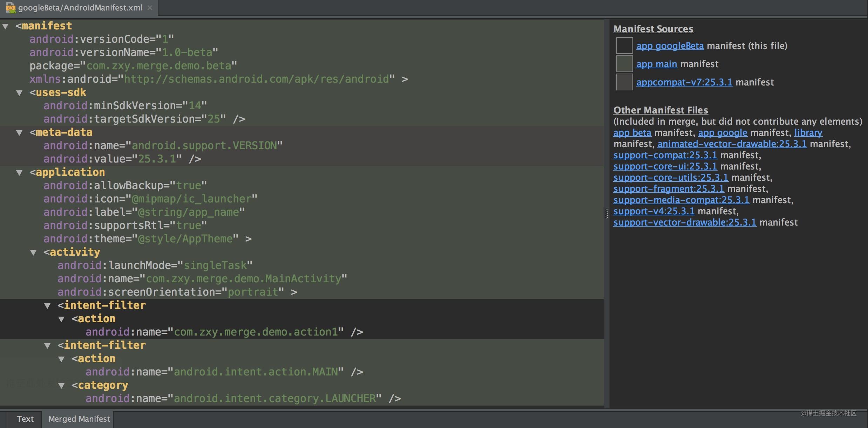Click the Manifest Sources heading
This screenshot has width=868, height=428.
(x=653, y=29)
